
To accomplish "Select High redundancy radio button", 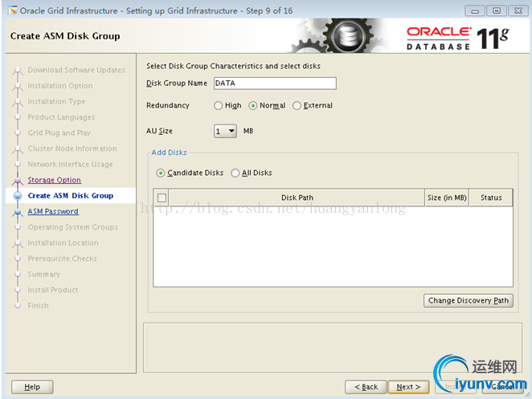I will [218, 106].
